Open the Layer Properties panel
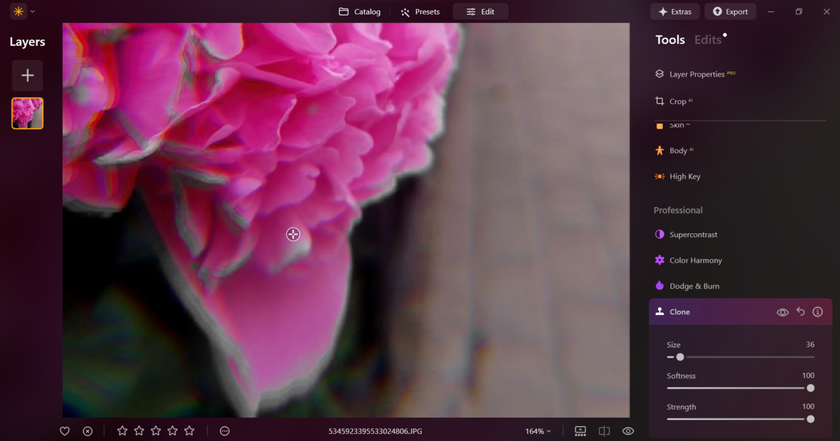This screenshot has width=840, height=441. (696, 74)
